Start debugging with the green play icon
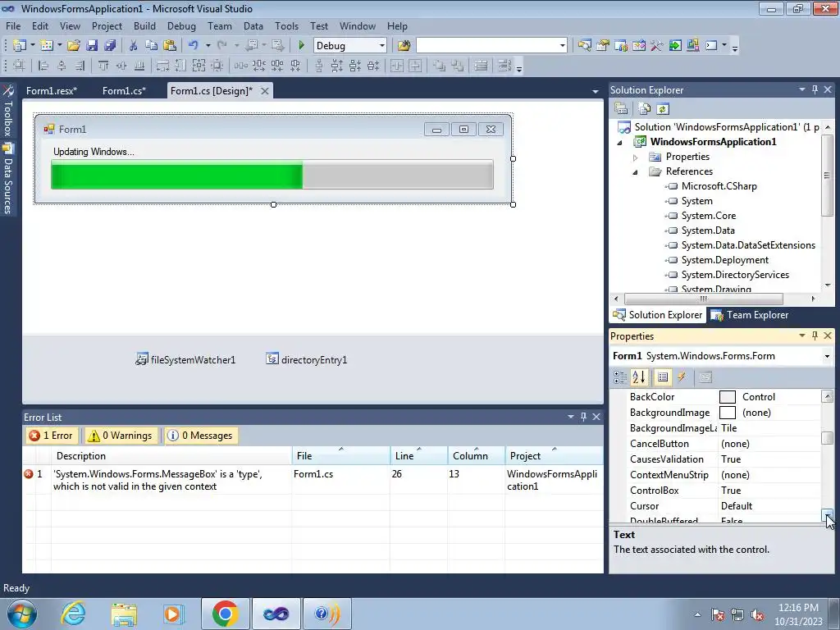This screenshot has width=840, height=630. coord(301,46)
